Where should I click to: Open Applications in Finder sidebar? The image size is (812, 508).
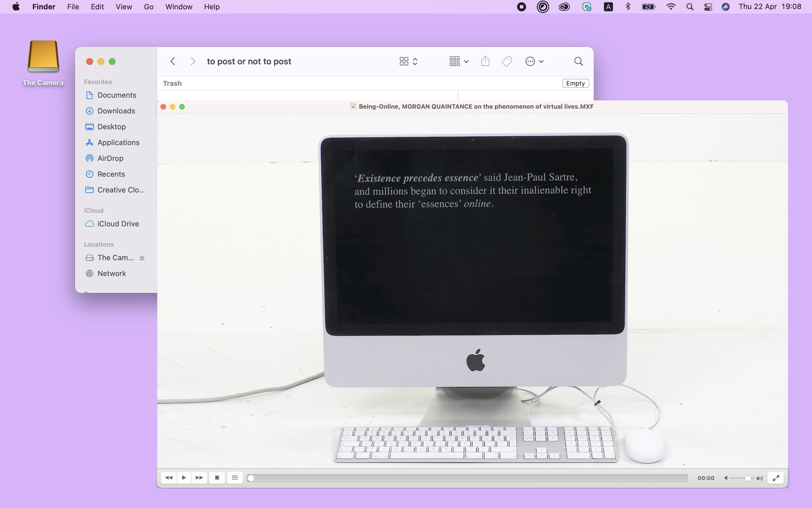pyautogui.click(x=112, y=143)
